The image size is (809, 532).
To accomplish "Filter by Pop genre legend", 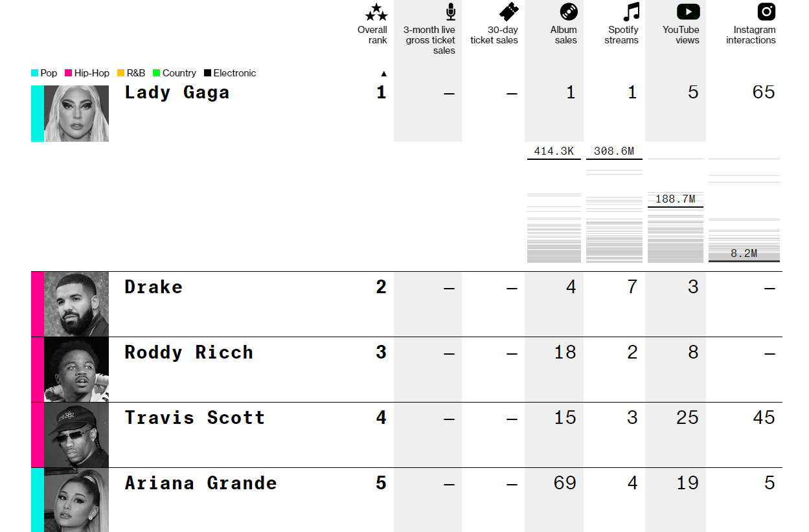I will coord(44,73).
